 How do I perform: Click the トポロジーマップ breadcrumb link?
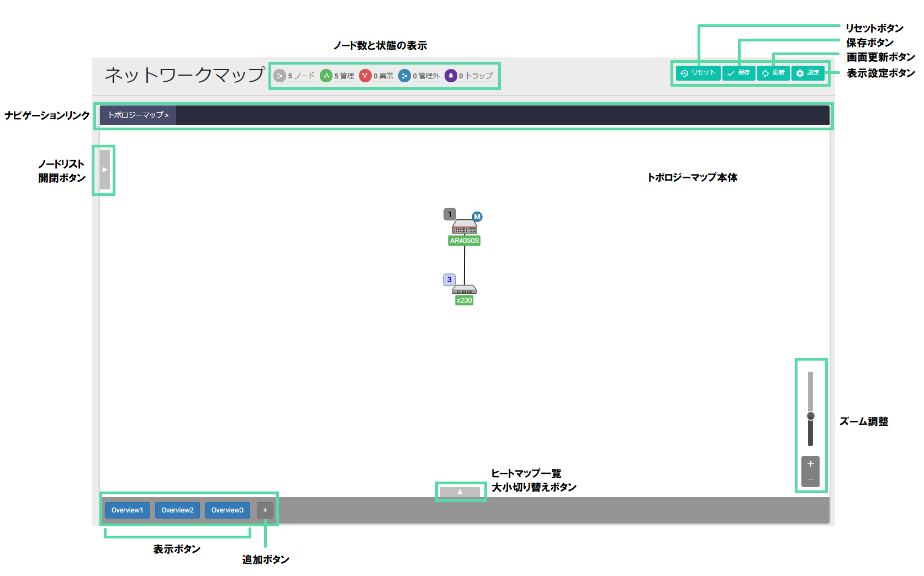(138, 115)
